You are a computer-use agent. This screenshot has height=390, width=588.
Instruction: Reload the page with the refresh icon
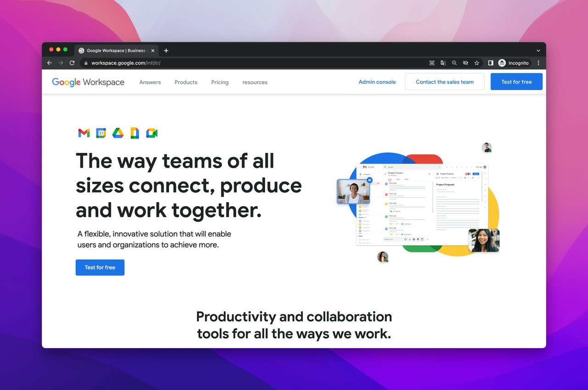pos(72,63)
